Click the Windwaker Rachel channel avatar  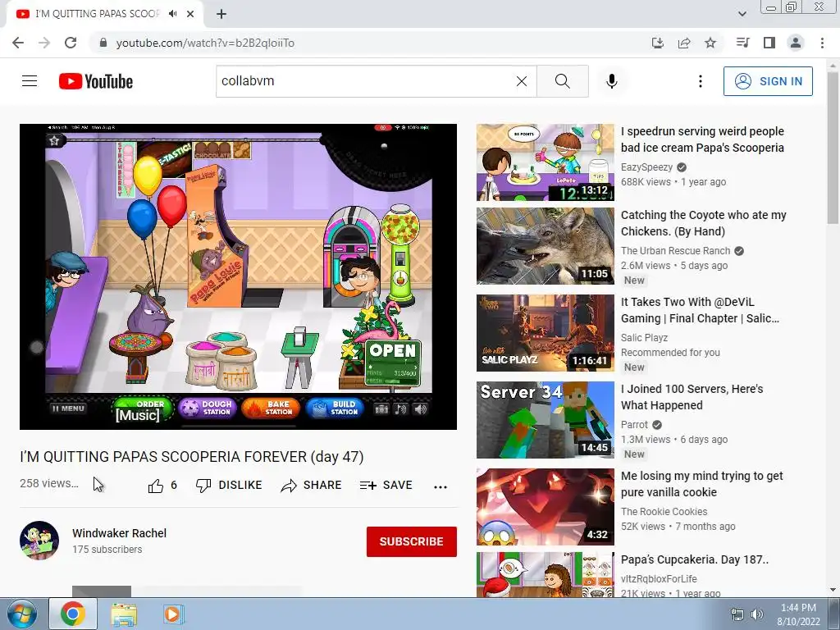(x=39, y=541)
